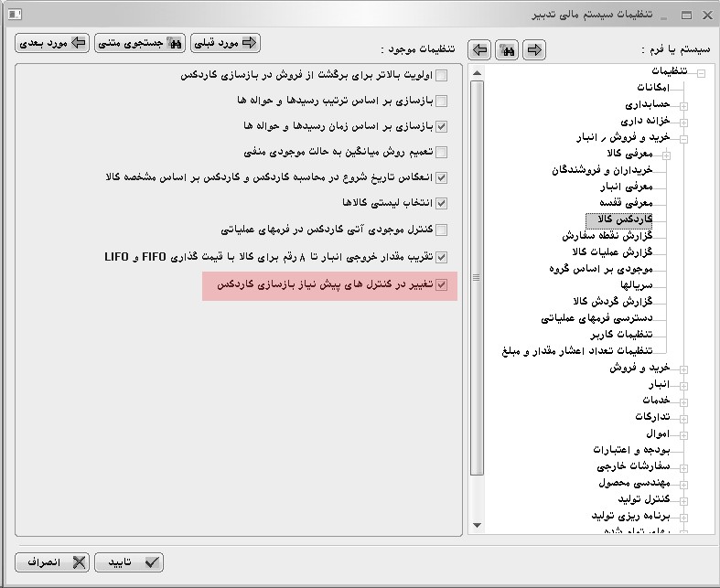Screen dimensions: 720x588
Task: Toggle the تعمیم روش میانگین به حالت موجودی منفی checkbox
Action: pyautogui.click(x=441, y=152)
